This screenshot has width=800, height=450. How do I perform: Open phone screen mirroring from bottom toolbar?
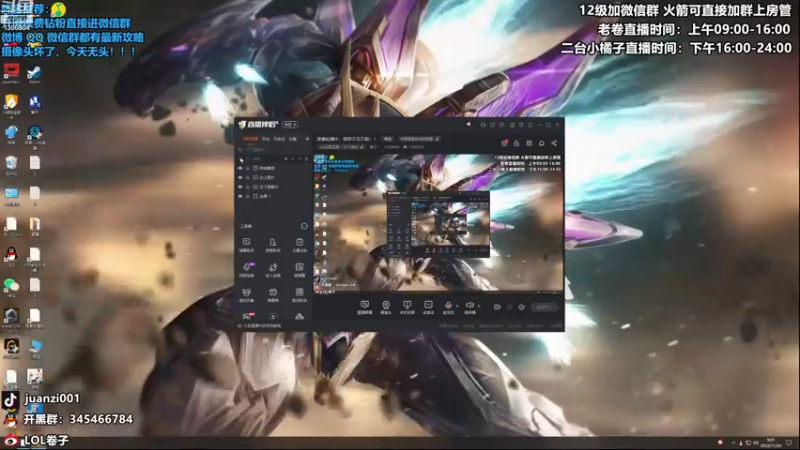[x=407, y=307]
